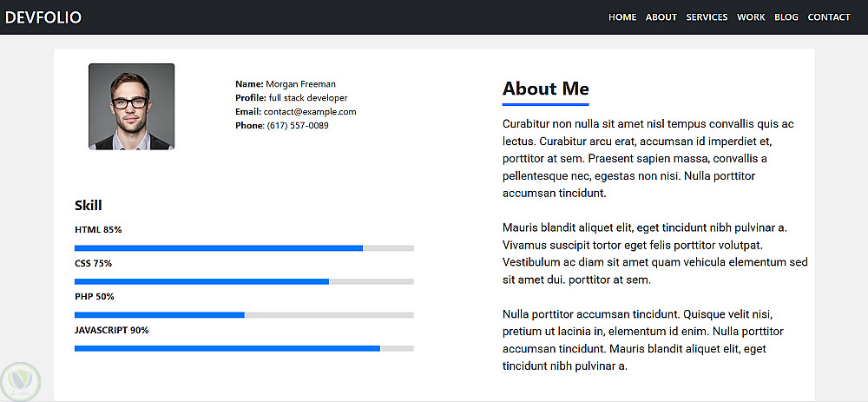Viewport: 868px width, 402px height.
Task: Click the Skill section heading
Action: click(x=89, y=206)
